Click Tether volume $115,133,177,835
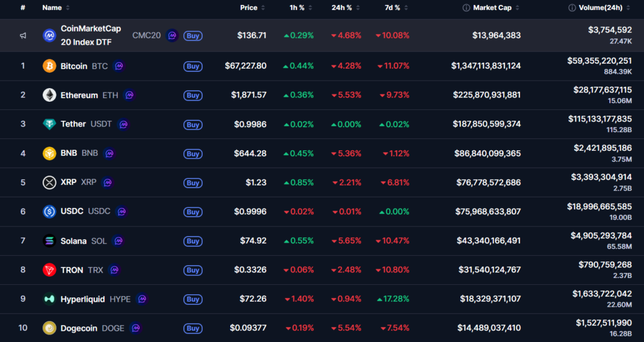Viewport: 644px width, 342px height. coord(600,119)
